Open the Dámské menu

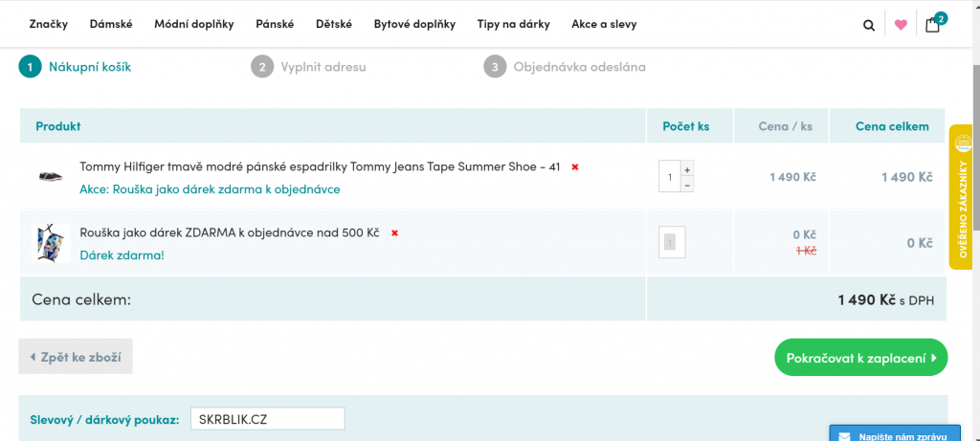click(111, 24)
